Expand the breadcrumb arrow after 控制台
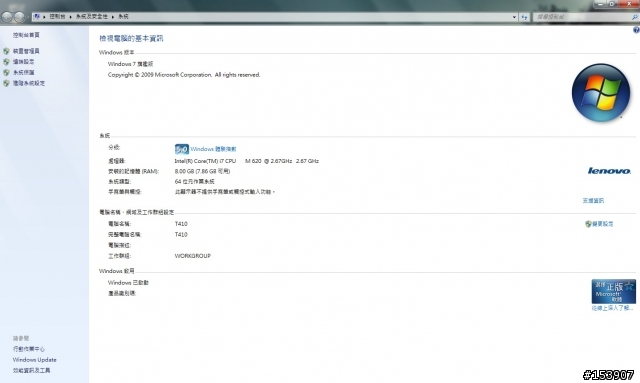Screen dimensions: 640x383 (x=71, y=17)
